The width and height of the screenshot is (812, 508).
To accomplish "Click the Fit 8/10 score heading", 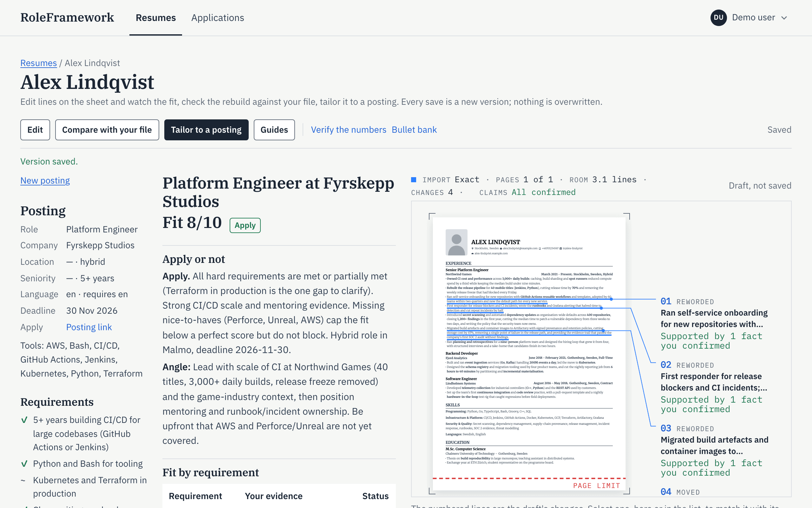I will (x=192, y=223).
